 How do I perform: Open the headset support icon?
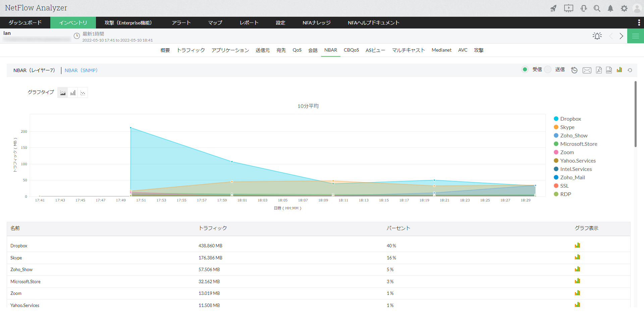(584, 8)
